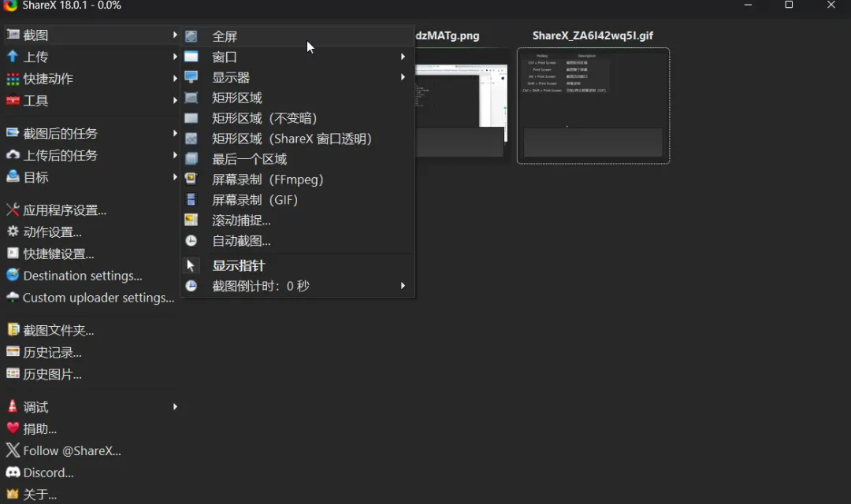Open Follow @ShareX... link
The height and width of the screenshot is (504, 851).
point(72,450)
